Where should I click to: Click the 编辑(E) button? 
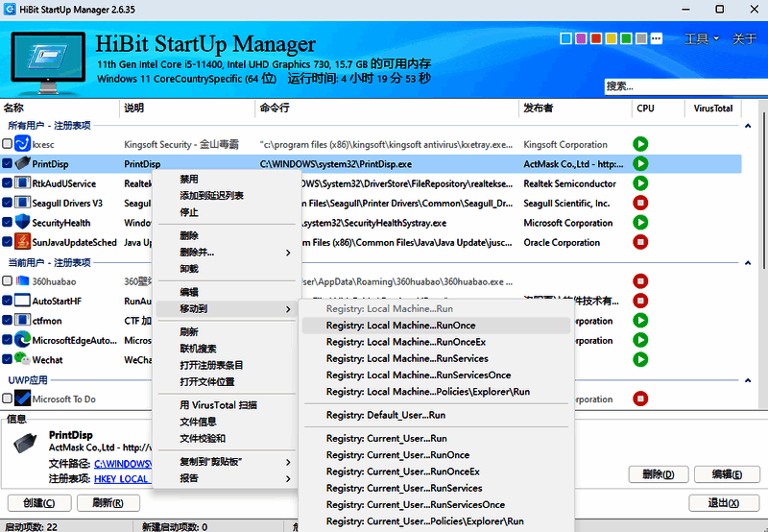(x=728, y=474)
